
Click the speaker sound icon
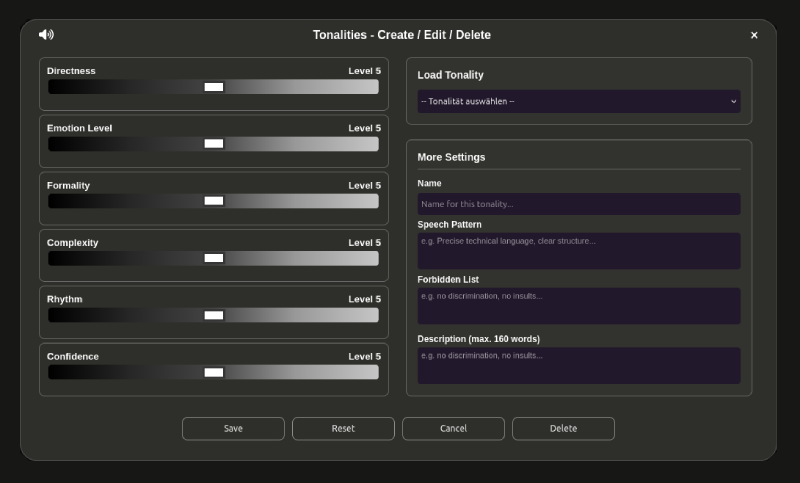click(x=46, y=35)
